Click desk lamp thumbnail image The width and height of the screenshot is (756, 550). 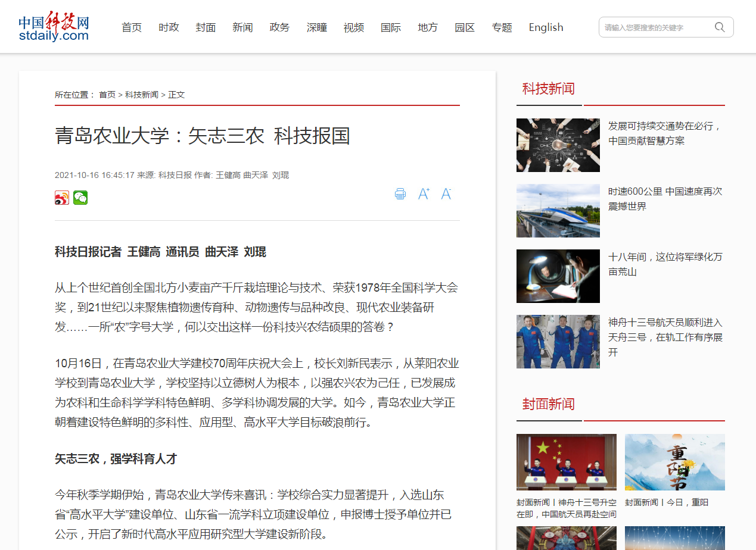(558, 276)
